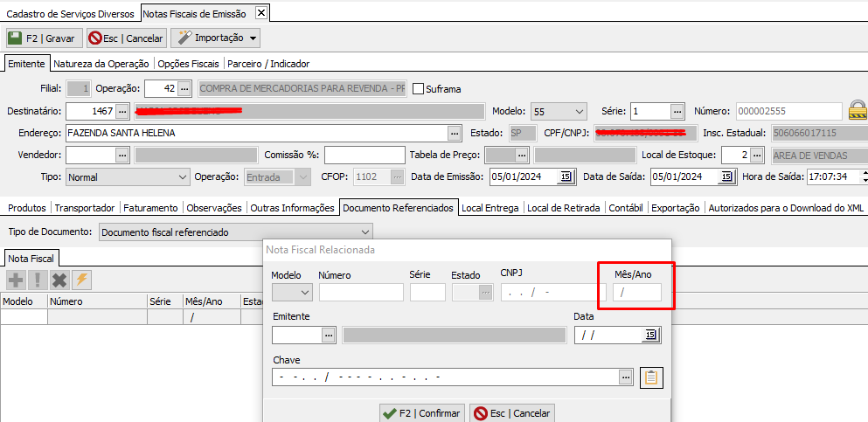Click the X delete icon in Nota Fiscal toolbar
The image size is (868, 422).
click(59, 280)
